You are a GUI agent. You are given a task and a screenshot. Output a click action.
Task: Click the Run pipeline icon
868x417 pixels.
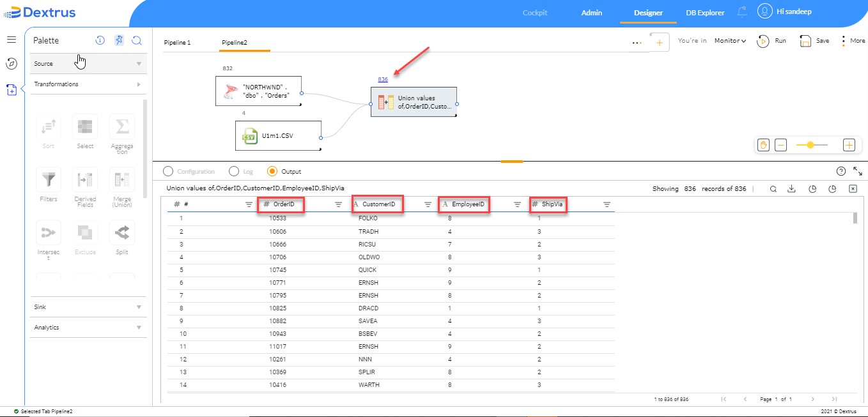(763, 41)
